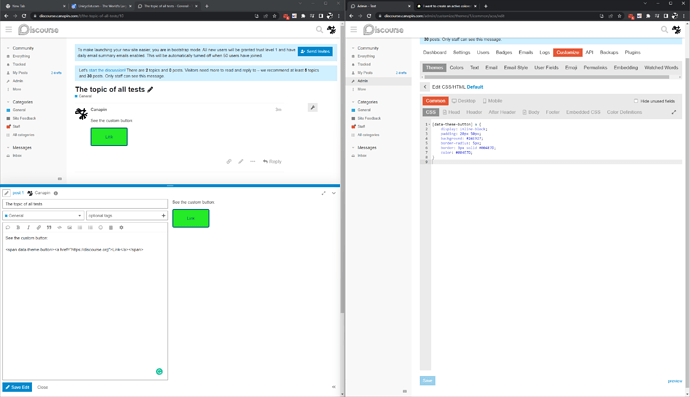Quote whole post using speech bubble icon
This screenshot has width=690, height=397.
point(7,228)
